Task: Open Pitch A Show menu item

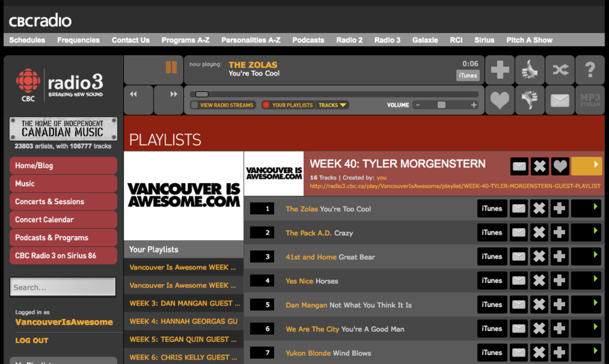Action: point(529,40)
